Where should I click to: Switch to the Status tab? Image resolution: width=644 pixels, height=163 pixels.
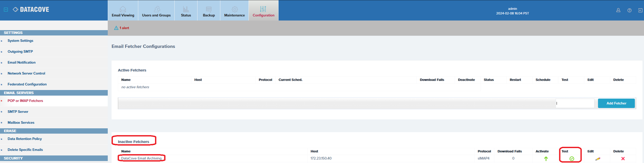(186, 10)
